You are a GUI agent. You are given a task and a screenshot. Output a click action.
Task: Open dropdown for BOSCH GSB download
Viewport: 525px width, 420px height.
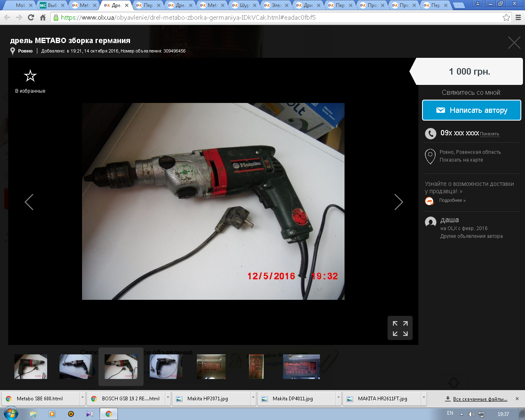pos(168,398)
